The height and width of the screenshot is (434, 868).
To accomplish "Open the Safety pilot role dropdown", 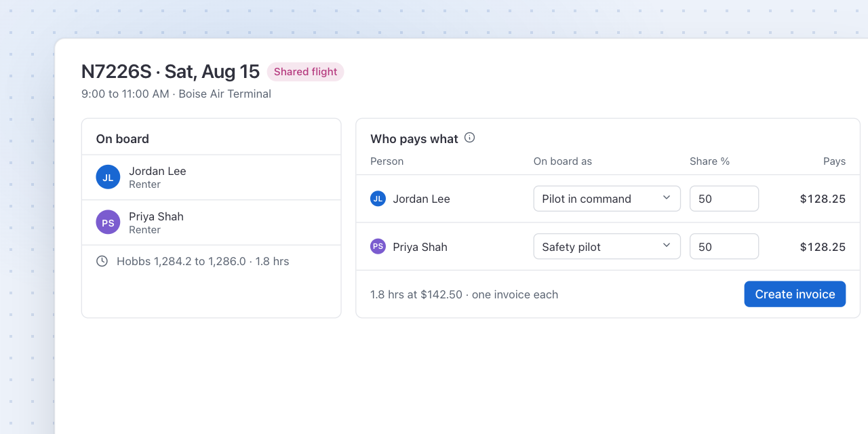I will pos(607,247).
